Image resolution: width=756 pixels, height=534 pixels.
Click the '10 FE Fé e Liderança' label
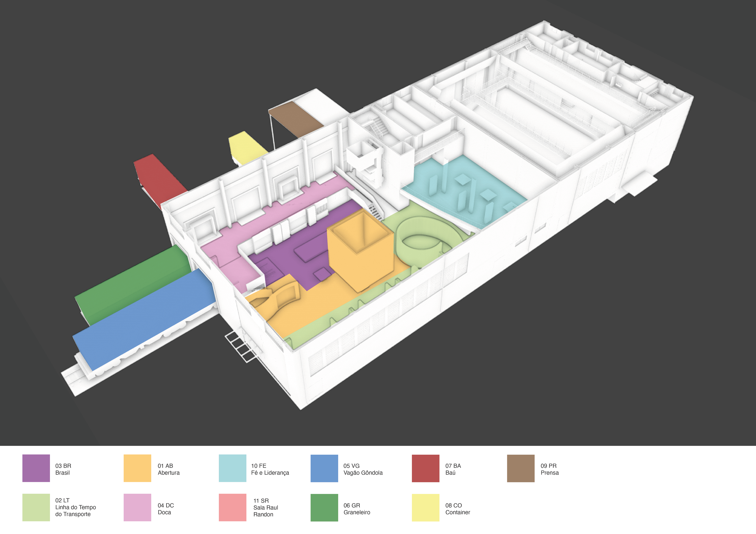270,469
